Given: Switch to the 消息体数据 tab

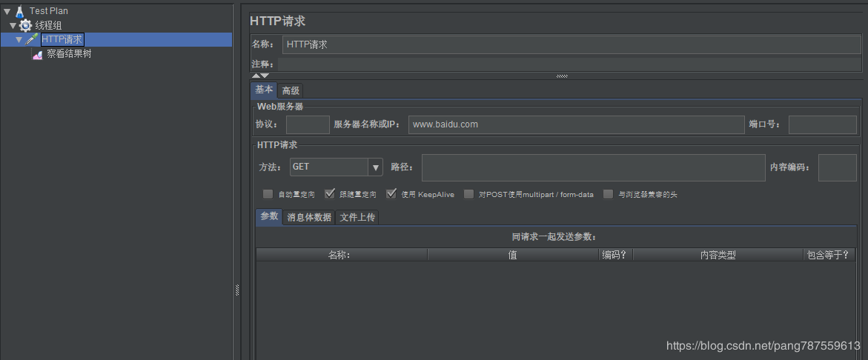Looking at the screenshot, I should coord(309,217).
